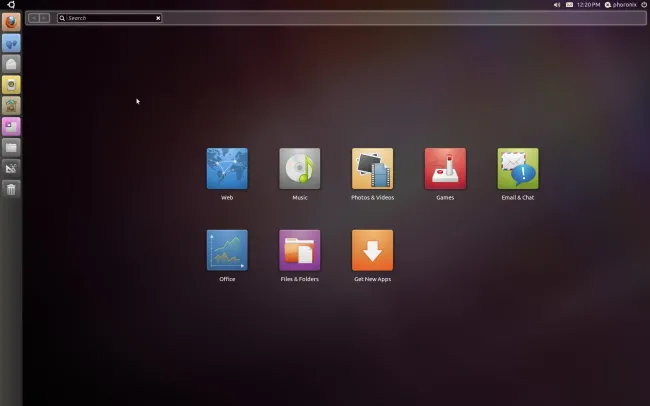Open the mail envelope messaging menu

coord(569,5)
